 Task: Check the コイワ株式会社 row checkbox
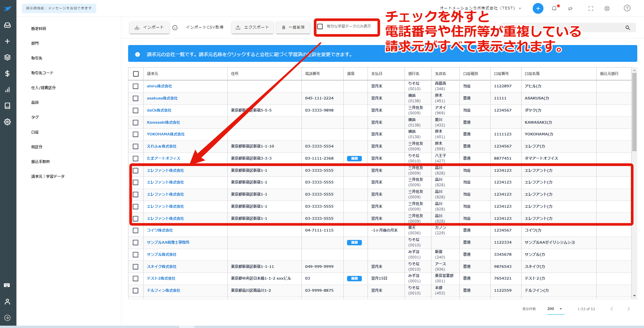pos(136,231)
